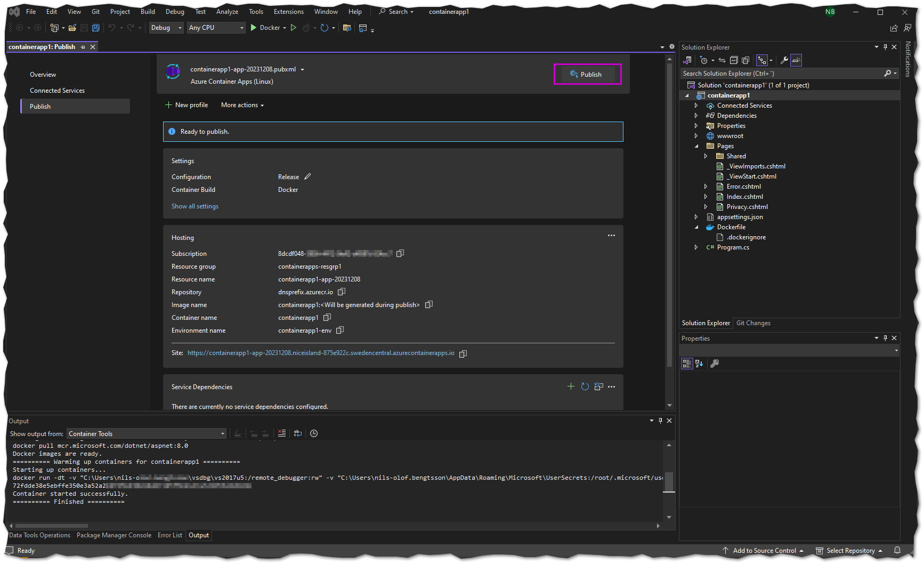Open Solution Explorer Properties wrench icon
924x564 pixels.
pyautogui.click(x=784, y=60)
